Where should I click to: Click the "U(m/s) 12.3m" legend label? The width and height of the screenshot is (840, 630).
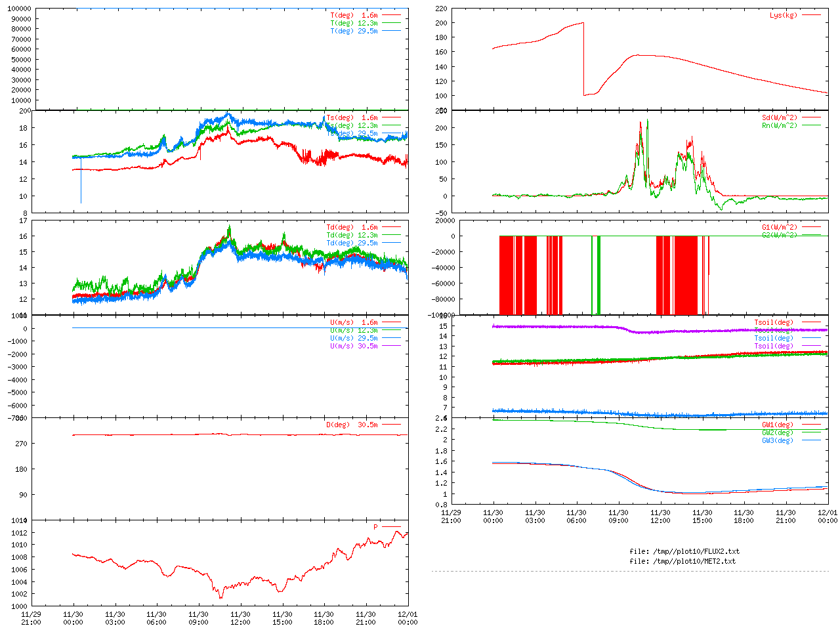pos(354,330)
